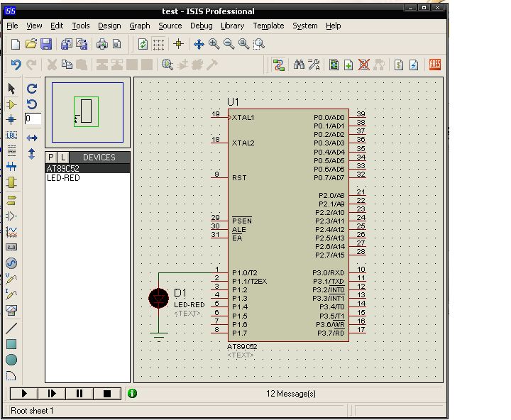Select the Graph mode tool

click(x=11, y=232)
